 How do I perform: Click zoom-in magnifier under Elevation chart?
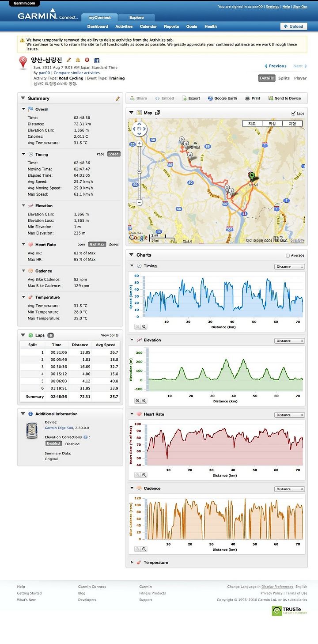pos(137,401)
